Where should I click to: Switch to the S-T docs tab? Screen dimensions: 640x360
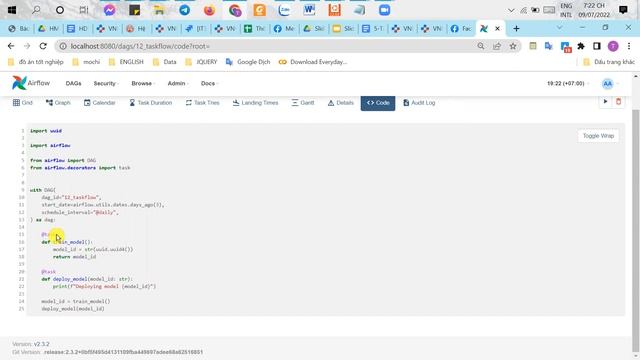point(373,29)
